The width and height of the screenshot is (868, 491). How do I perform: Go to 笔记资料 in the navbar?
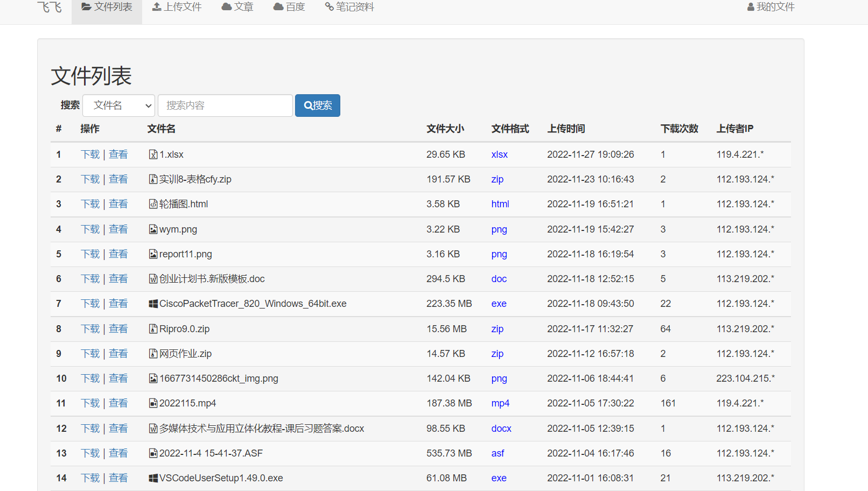point(349,7)
